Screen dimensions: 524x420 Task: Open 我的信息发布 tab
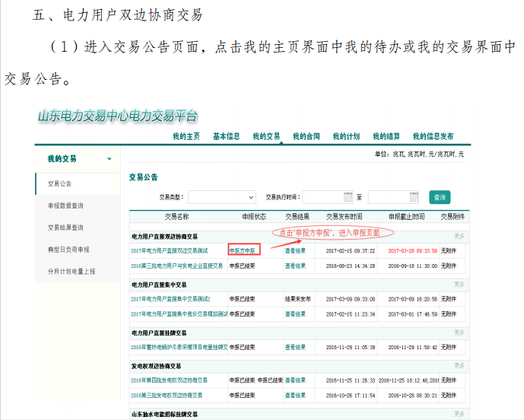click(433, 137)
